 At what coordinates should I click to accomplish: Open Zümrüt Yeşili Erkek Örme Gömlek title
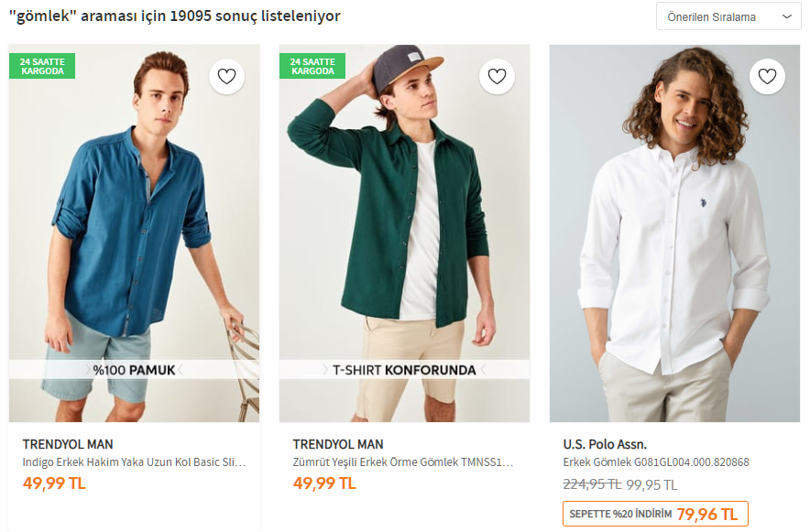[x=403, y=462]
